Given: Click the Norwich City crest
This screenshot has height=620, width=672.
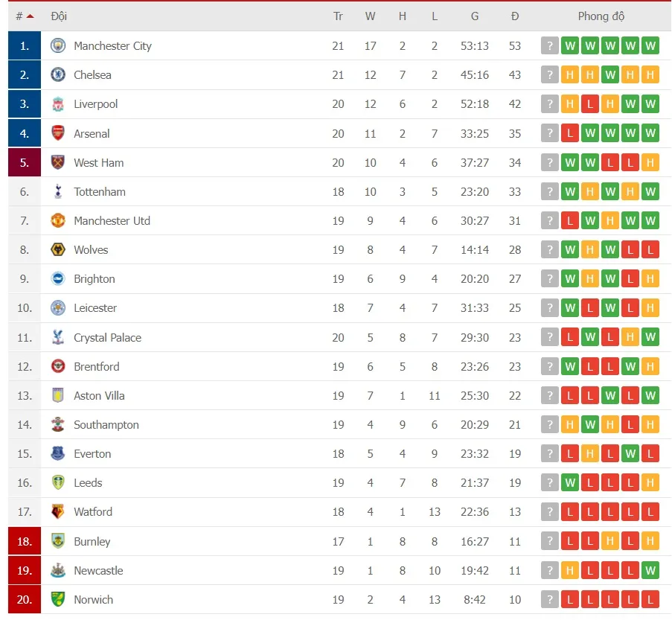Looking at the screenshot, I should coord(57,599).
